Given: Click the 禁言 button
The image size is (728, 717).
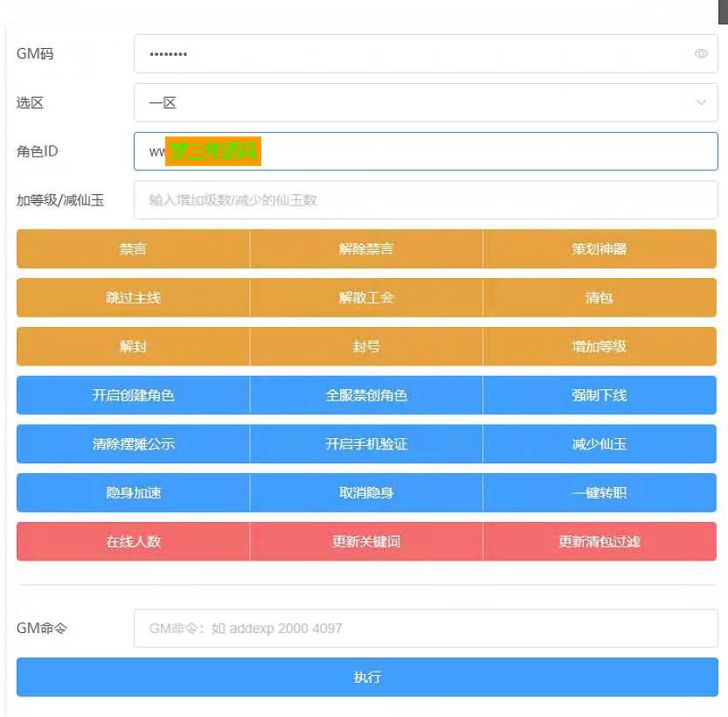Looking at the screenshot, I should [x=133, y=249].
